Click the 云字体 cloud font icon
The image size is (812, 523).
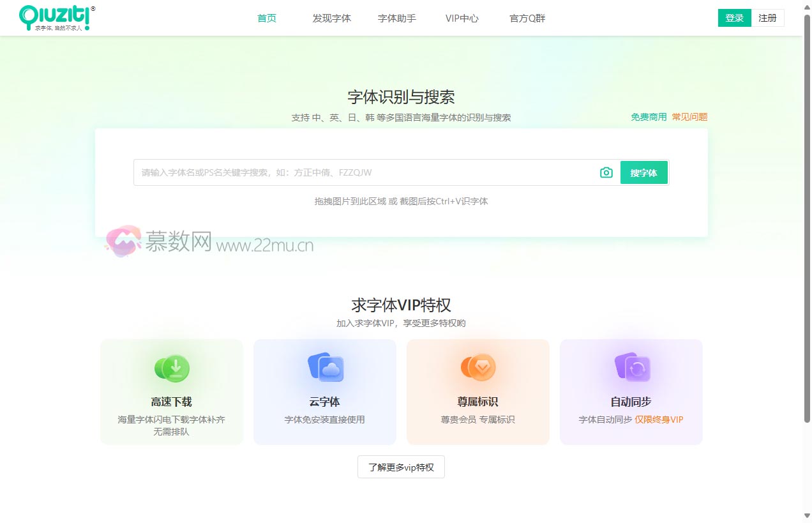(324, 367)
